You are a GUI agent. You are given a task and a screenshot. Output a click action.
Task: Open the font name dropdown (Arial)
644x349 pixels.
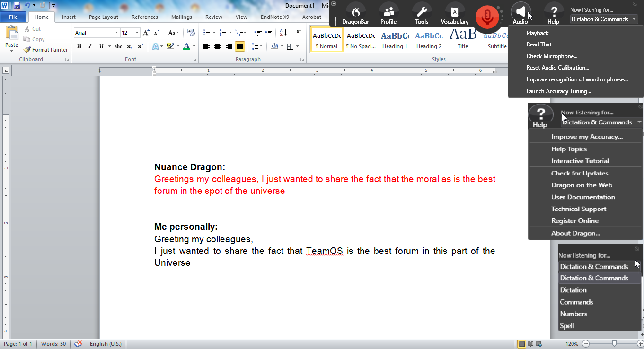pos(116,33)
